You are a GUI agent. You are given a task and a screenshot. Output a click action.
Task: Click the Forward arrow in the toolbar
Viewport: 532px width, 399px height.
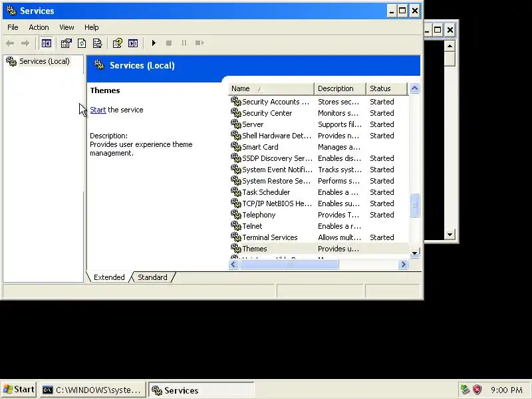[x=25, y=43]
